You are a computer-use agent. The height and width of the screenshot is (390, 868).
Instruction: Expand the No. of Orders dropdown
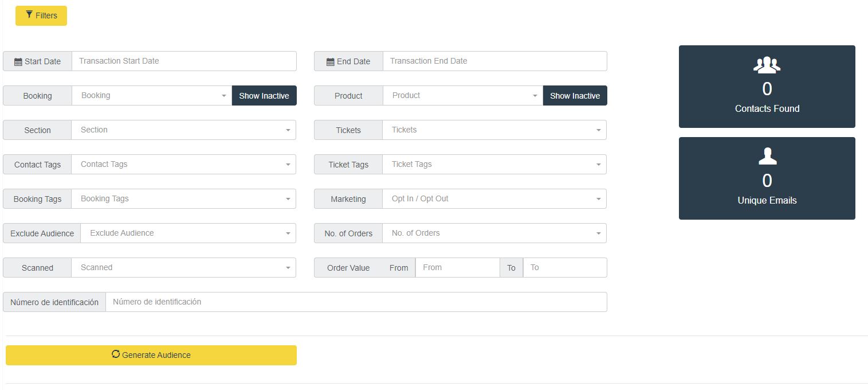(494, 233)
